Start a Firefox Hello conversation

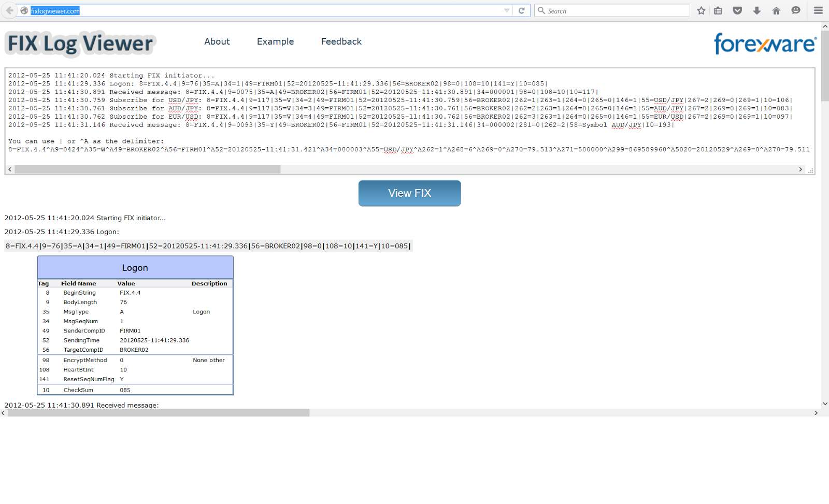(x=795, y=10)
